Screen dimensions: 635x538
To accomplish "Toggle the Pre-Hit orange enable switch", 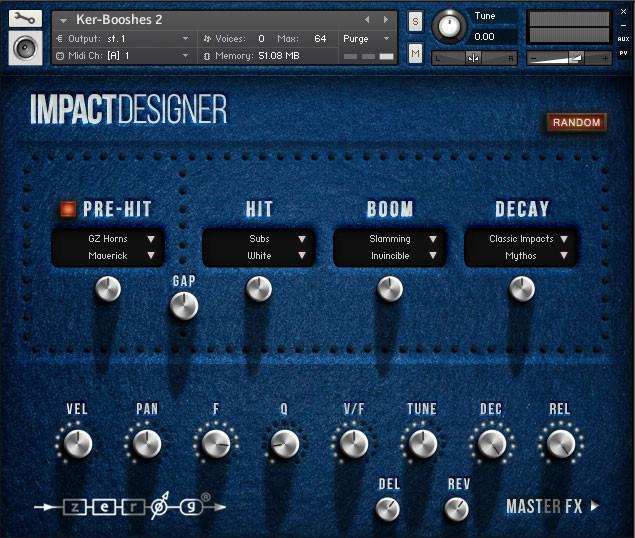I will coord(68,209).
